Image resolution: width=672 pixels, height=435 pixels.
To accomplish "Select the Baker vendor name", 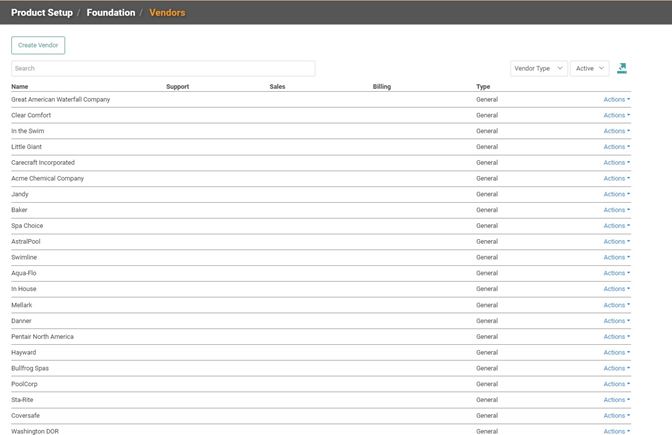I will pyautogui.click(x=19, y=210).
